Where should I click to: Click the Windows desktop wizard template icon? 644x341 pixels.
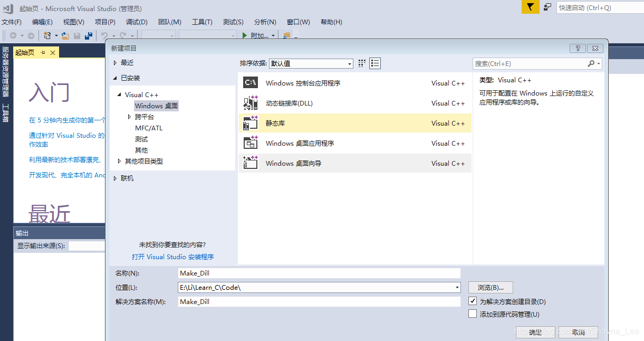(250, 163)
